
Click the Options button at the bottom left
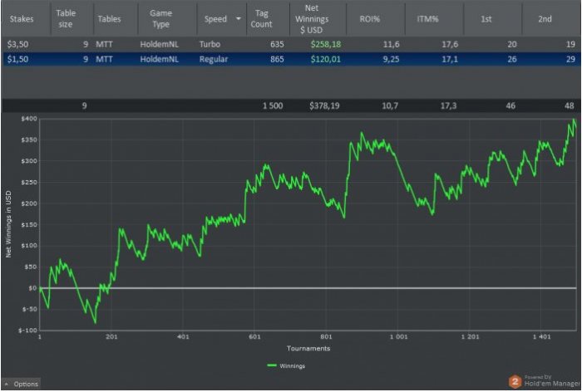point(25,384)
